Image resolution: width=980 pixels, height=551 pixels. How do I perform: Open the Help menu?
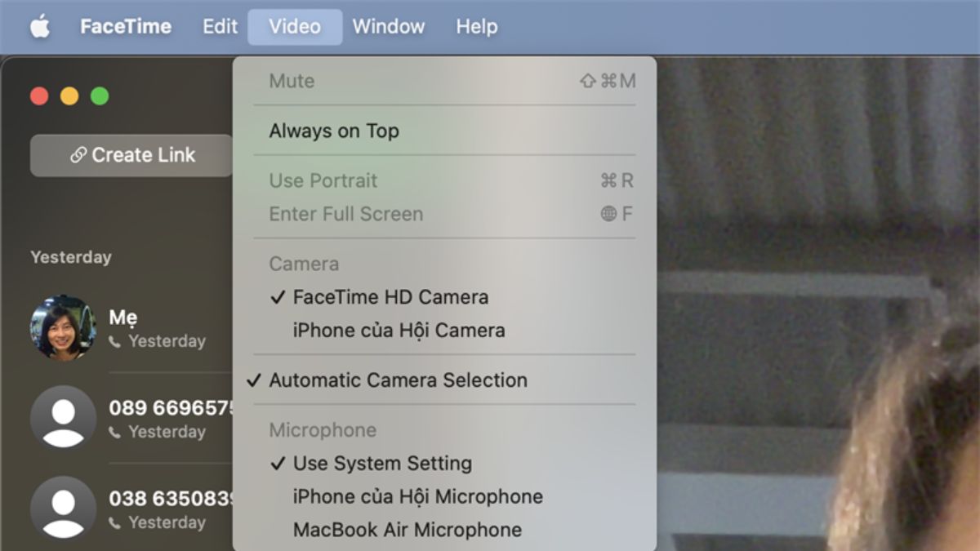point(476,25)
